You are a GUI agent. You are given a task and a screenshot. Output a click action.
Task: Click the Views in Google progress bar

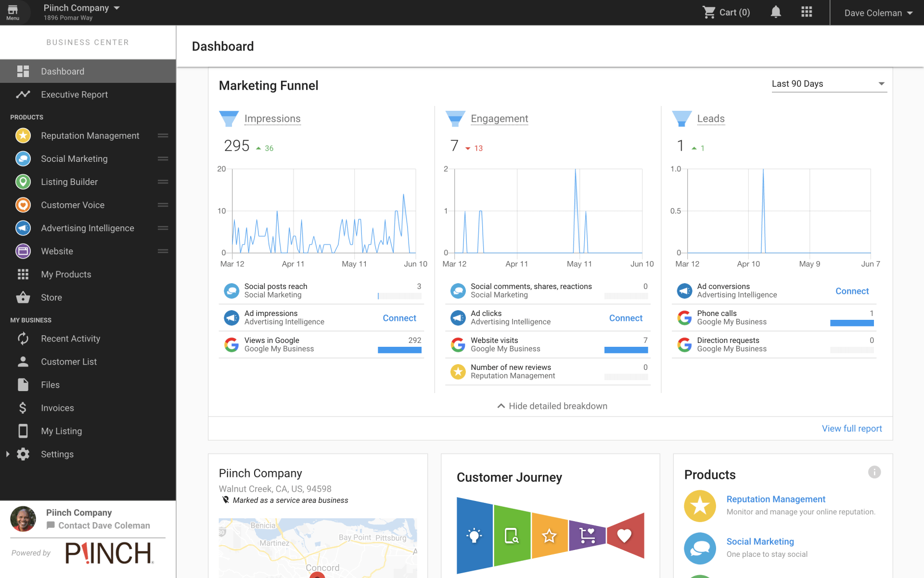click(399, 350)
